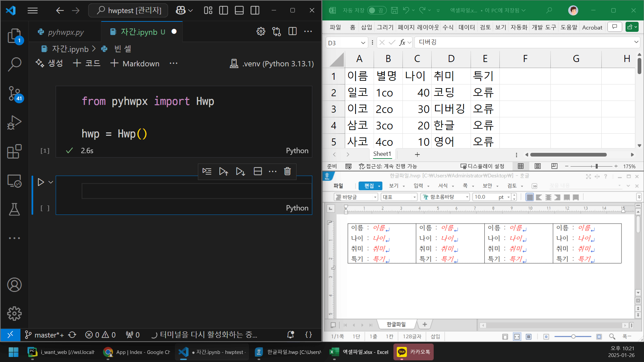Toggle VS Code bottom panel

click(x=239, y=10)
